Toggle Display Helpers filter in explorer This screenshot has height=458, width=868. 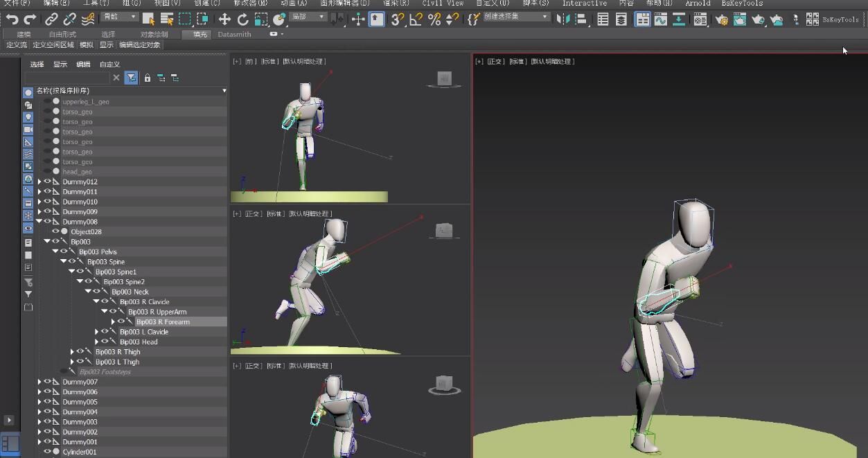click(x=28, y=142)
